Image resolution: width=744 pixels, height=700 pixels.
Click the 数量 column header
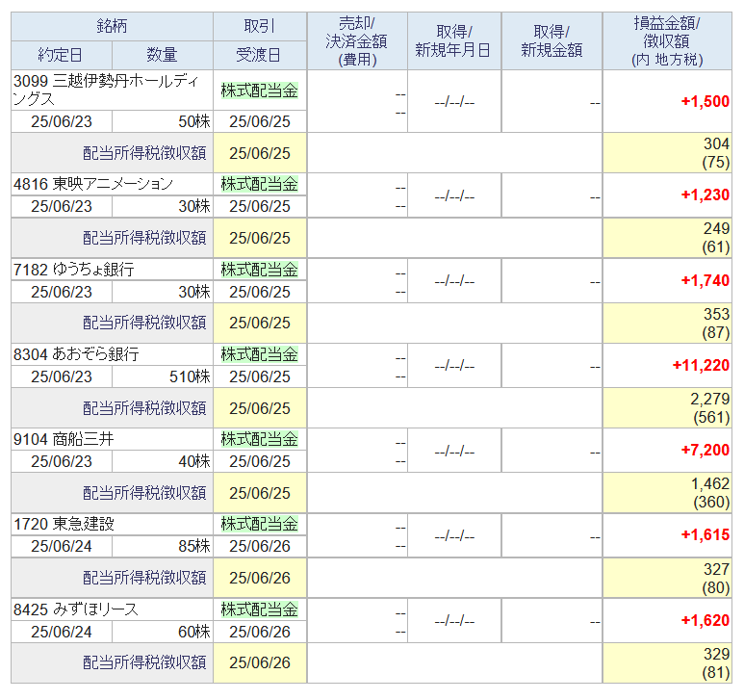click(x=163, y=55)
